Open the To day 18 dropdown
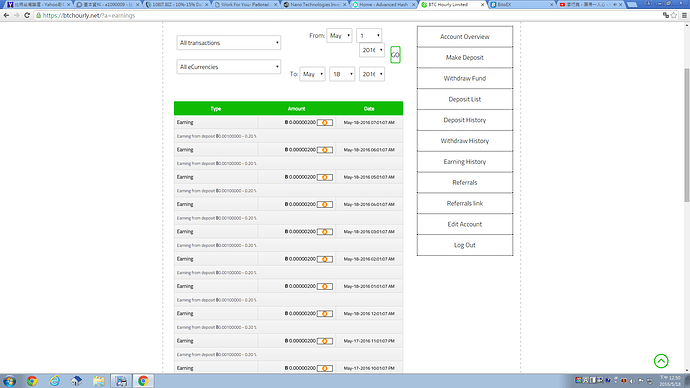 click(x=342, y=74)
